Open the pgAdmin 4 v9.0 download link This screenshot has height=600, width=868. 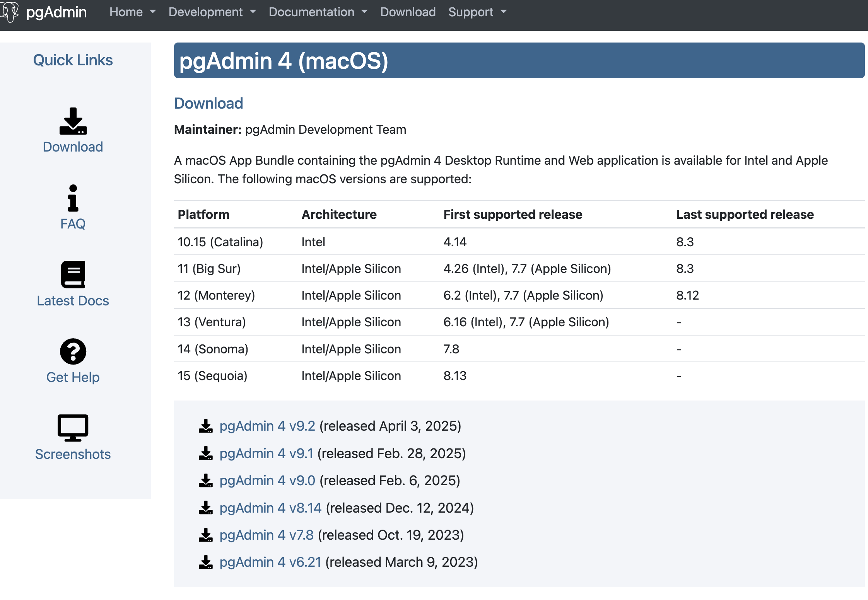click(267, 481)
